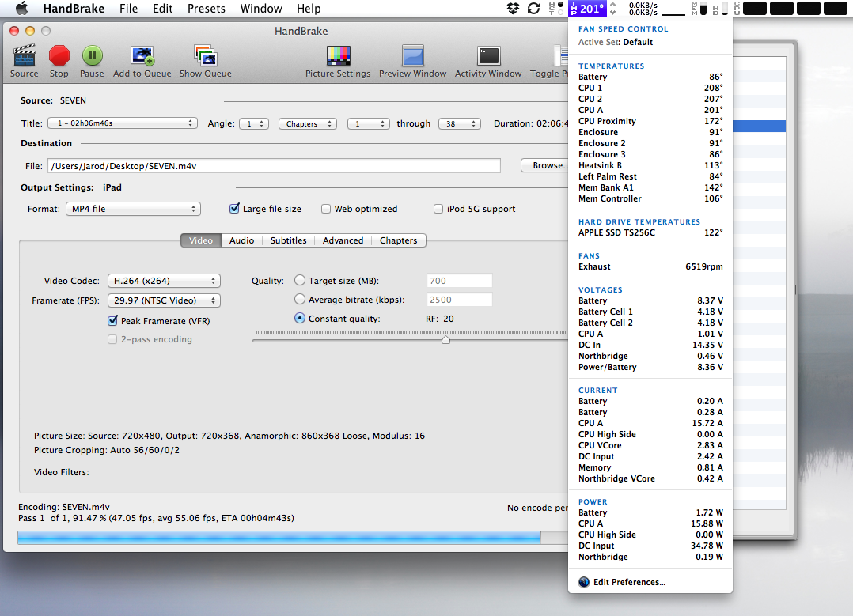Open the Framerate (FPS) dropdown
853x616 pixels.
[164, 300]
